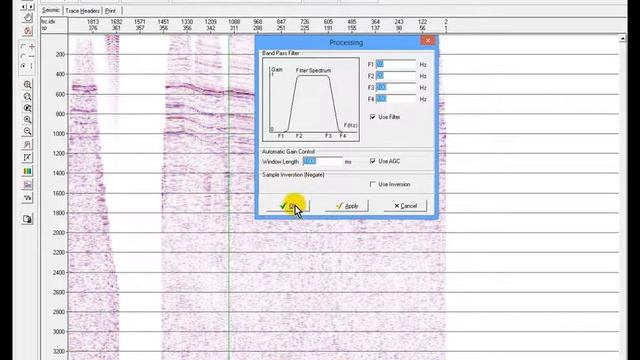640x360 pixels.
Task: Click the F4 frequency input field
Action: coord(396,99)
